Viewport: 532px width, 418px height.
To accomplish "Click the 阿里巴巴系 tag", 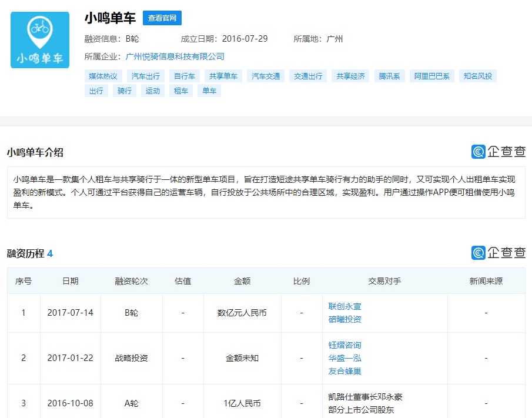I will tap(431, 76).
